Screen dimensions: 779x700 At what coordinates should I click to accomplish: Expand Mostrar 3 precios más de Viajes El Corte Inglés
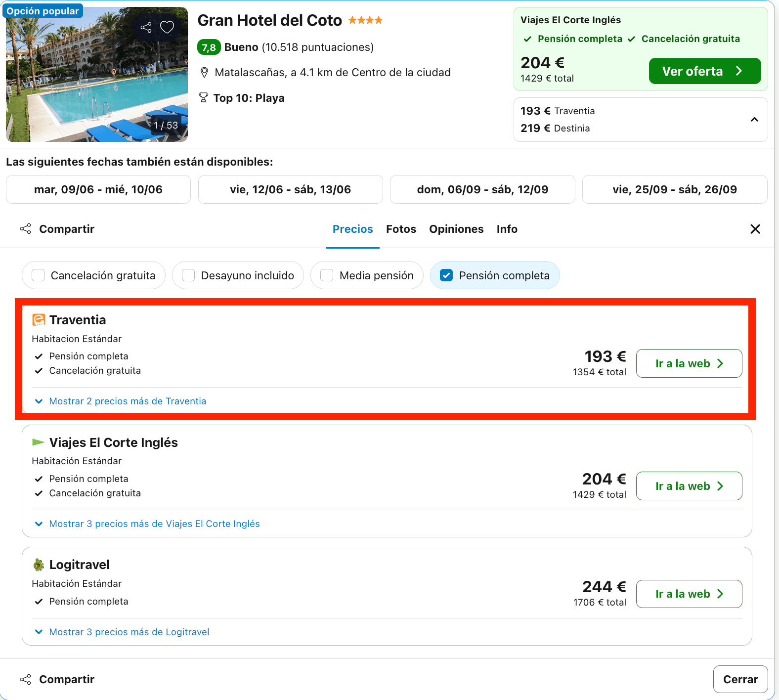[x=147, y=524]
